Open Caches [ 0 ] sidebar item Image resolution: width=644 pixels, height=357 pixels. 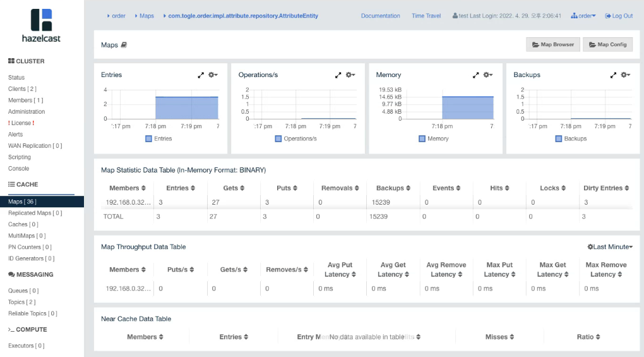(23, 225)
